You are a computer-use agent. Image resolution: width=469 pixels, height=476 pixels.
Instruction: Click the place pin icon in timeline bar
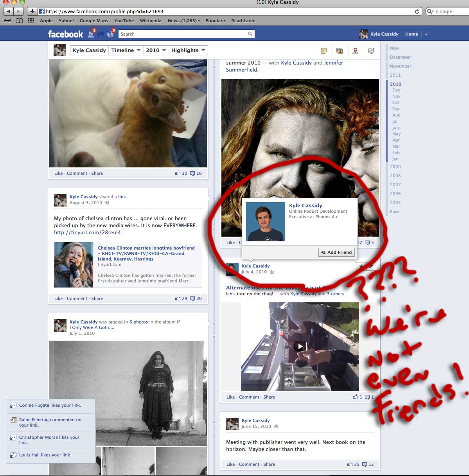pyautogui.click(x=355, y=50)
